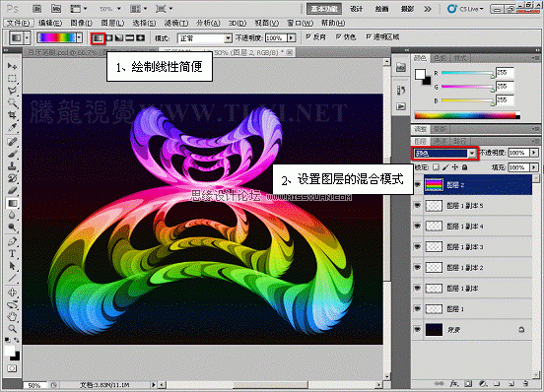
Task: Choose the linear gradient style icon
Action: pyautogui.click(x=98, y=37)
